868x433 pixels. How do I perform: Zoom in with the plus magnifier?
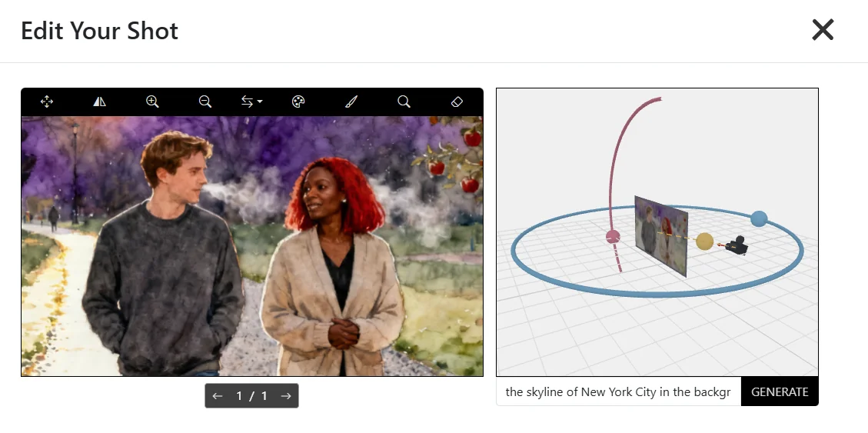152,102
